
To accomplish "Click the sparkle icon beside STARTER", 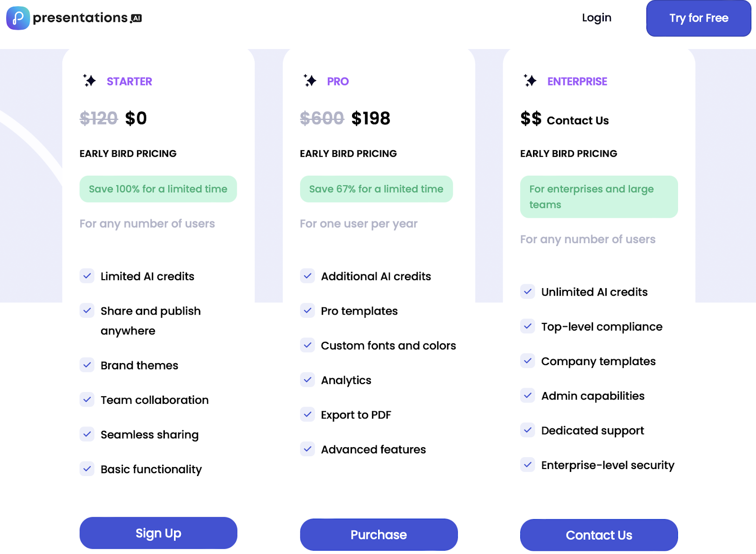I will pos(89,81).
